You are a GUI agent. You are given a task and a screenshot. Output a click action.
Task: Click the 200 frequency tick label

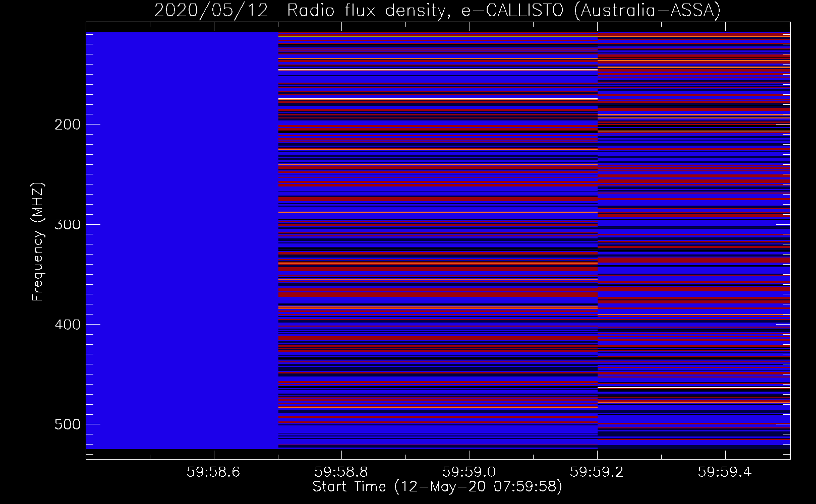click(x=68, y=124)
